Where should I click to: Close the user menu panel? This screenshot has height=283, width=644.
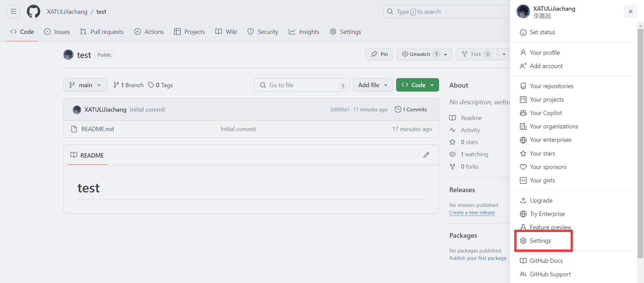[631, 11]
